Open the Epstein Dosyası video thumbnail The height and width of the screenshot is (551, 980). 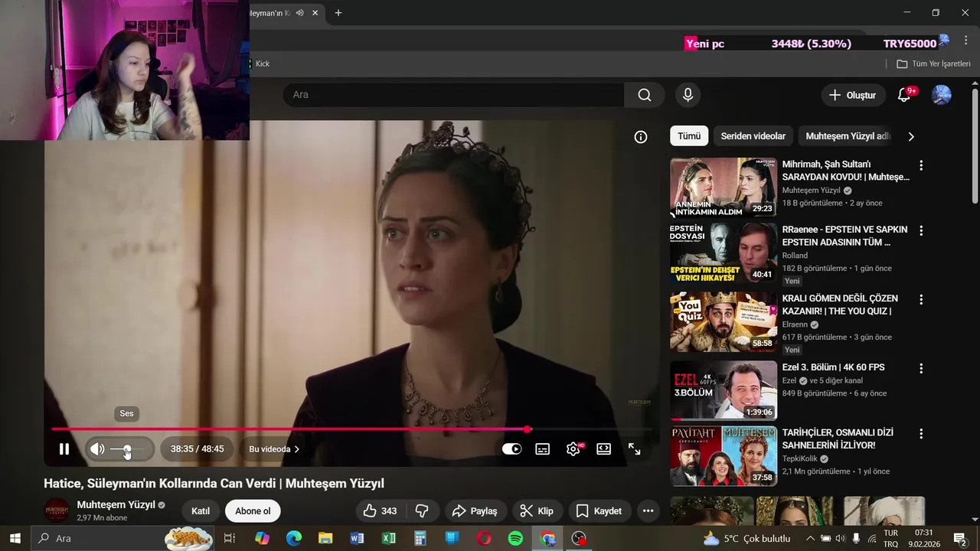pos(724,253)
